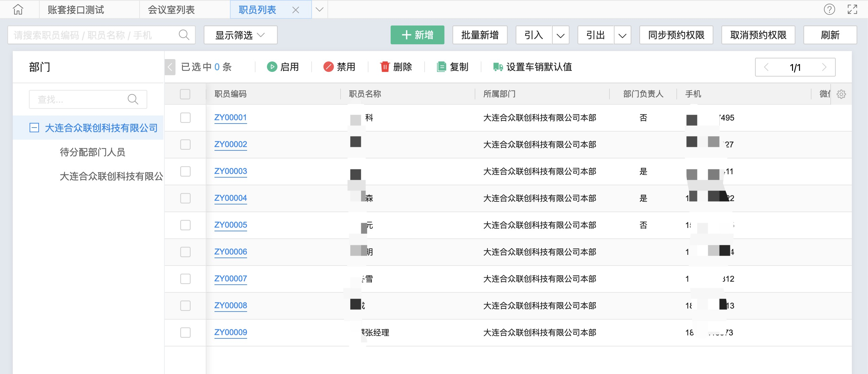The width and height of the screenshot is (868, 374).
Task: Switch to the 会议室列表 tab
Action: (171, 10)
